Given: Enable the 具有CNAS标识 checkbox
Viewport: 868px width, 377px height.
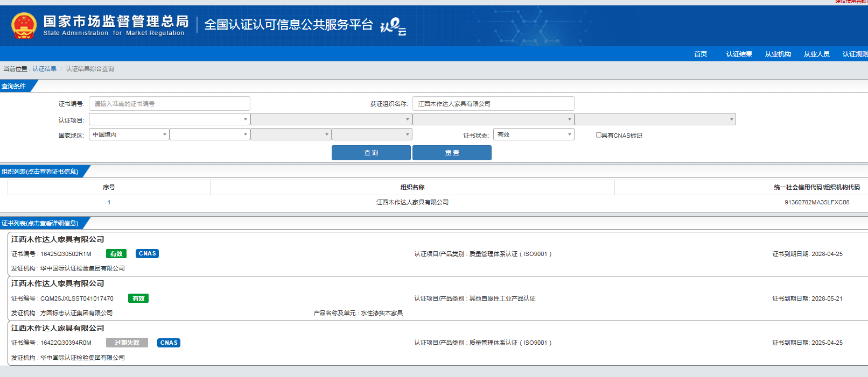Looking at the screenshot, I should (598, 135).
